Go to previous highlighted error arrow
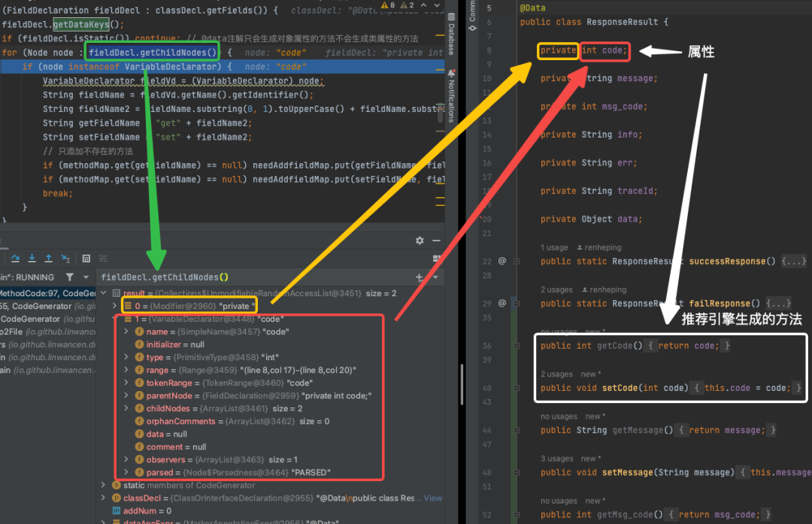 pos(424,5)
